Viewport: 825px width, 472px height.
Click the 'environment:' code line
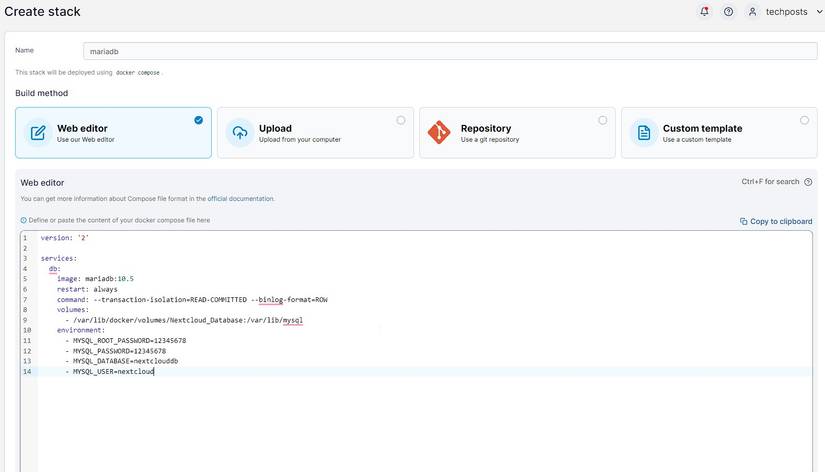[81, 330]
